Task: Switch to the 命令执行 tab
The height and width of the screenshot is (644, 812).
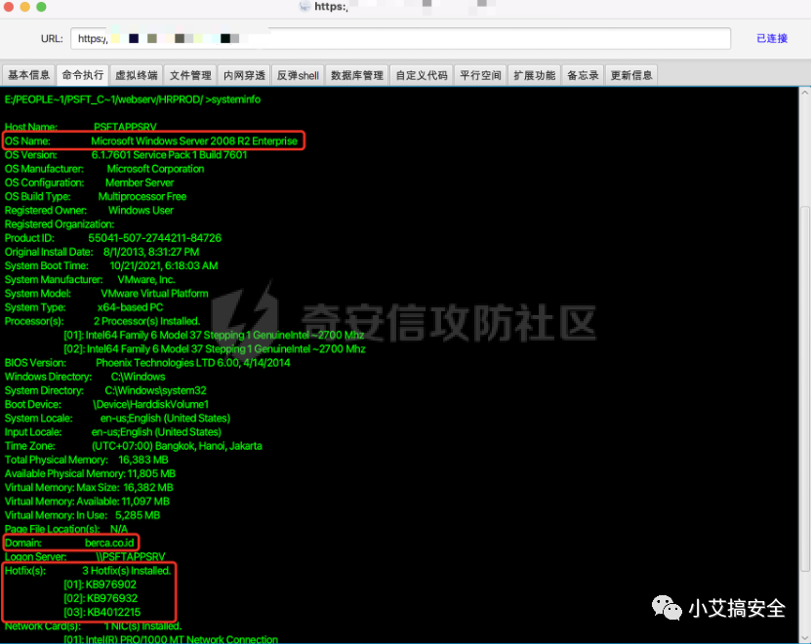Action: [83, 75]
